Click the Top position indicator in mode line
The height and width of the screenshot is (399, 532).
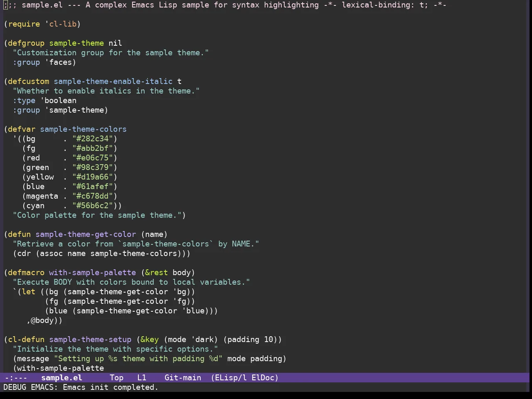point(116,377)
